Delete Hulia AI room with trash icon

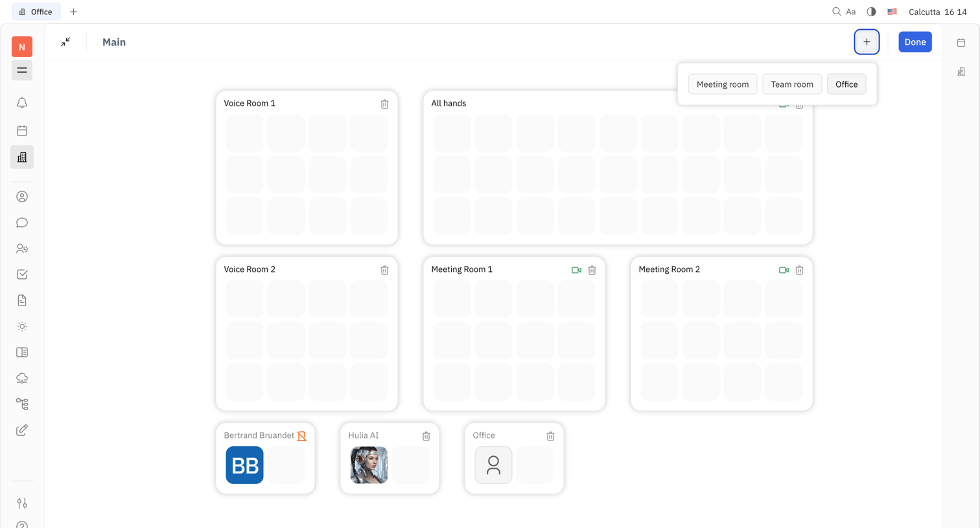[426, 436]
